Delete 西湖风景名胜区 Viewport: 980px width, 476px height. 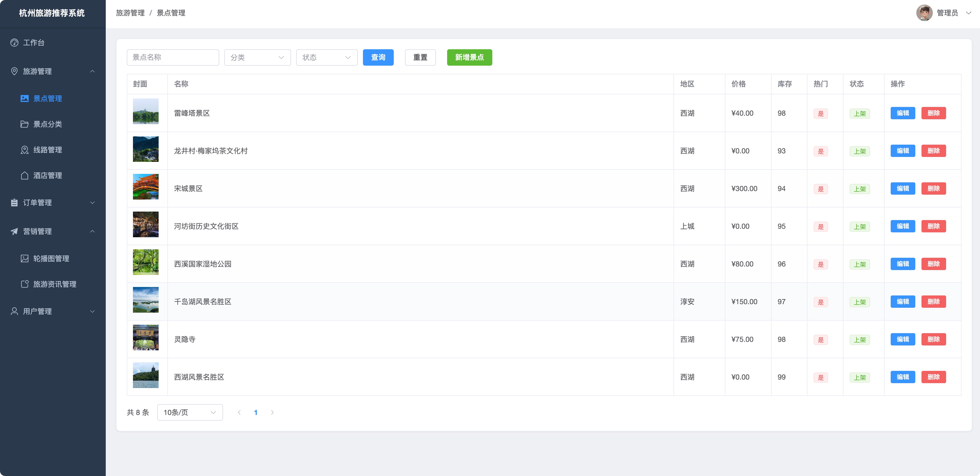tap(934, 377)
